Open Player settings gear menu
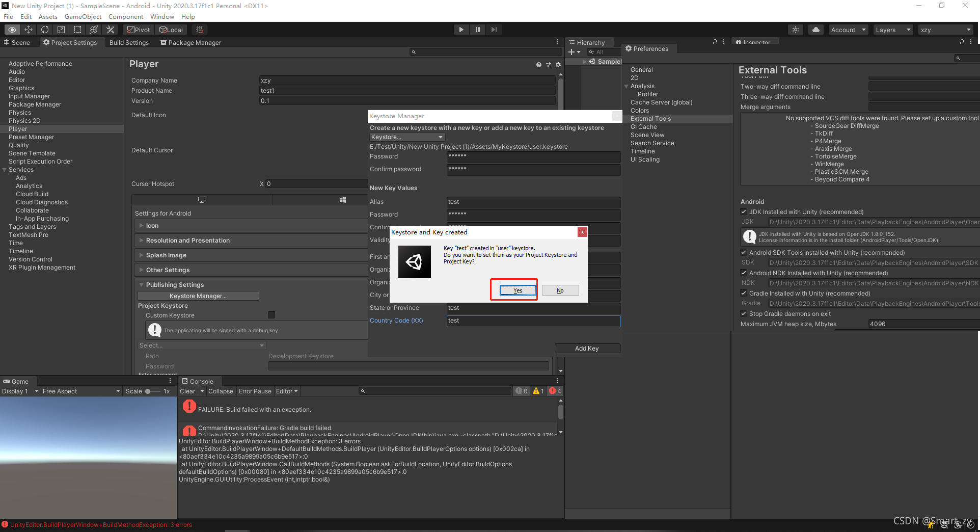 tap(558, 65)
